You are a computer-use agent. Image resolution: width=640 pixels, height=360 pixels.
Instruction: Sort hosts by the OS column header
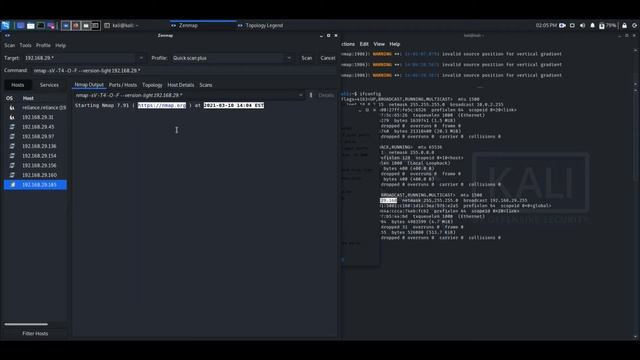coord(9,98)
